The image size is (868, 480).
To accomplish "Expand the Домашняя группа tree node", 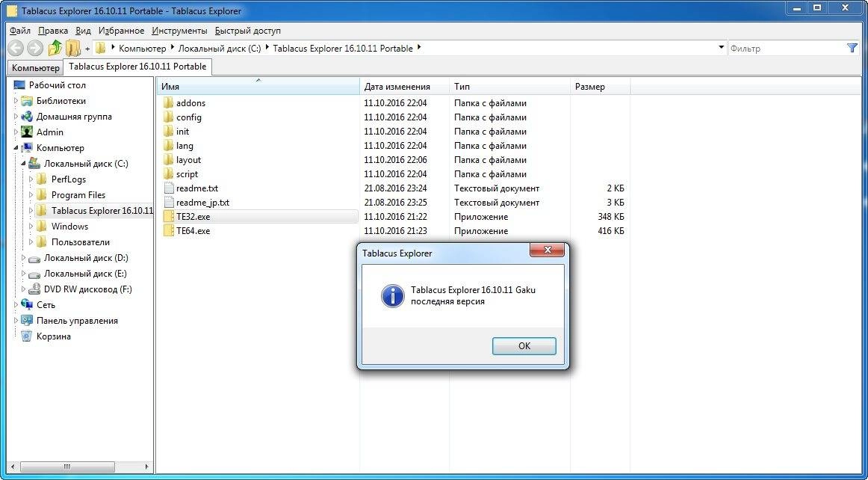I will point(16,117).
